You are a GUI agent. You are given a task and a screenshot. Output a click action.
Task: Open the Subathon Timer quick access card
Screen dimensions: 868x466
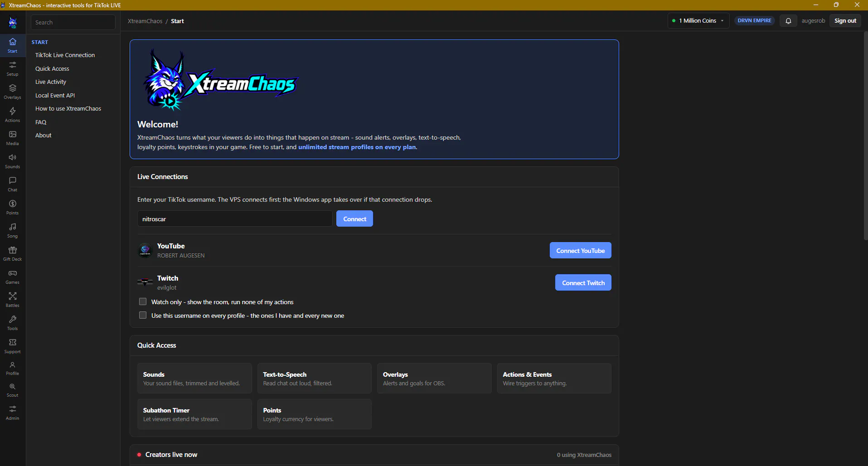point(194,414)
